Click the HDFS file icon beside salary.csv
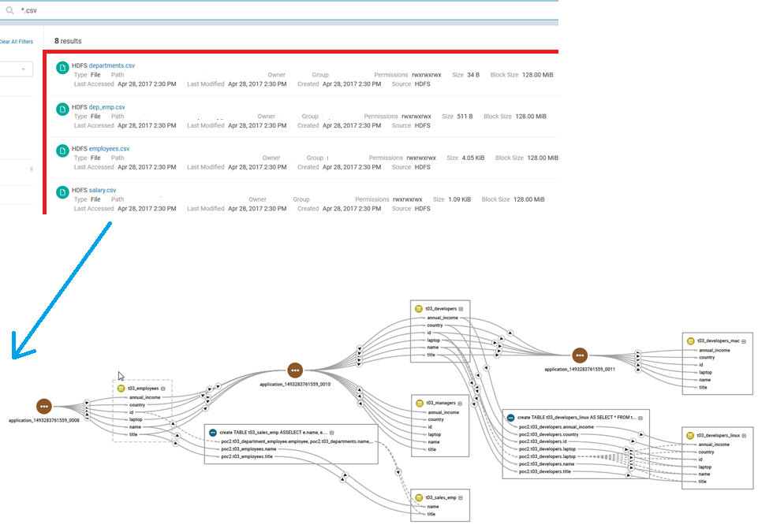 point(62,192)
